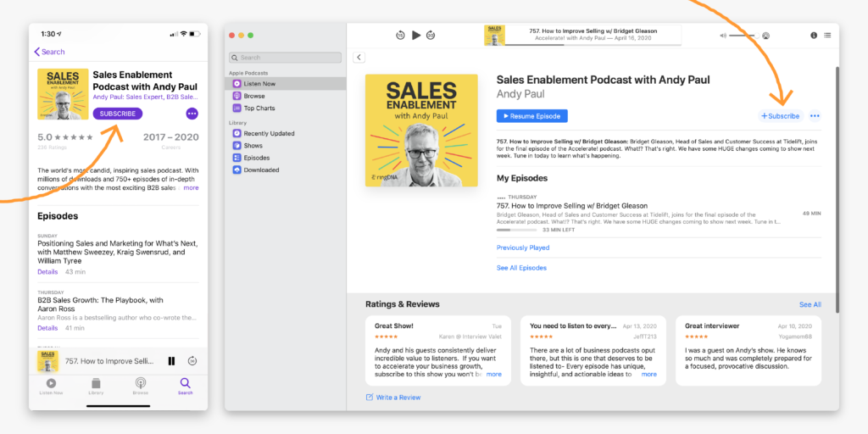Play the episode in the desktop toolbar

[416, 36]
